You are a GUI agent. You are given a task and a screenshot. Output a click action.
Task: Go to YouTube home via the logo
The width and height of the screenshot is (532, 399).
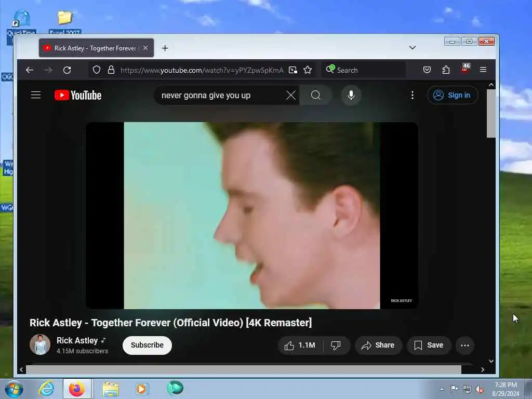[78, 96]
